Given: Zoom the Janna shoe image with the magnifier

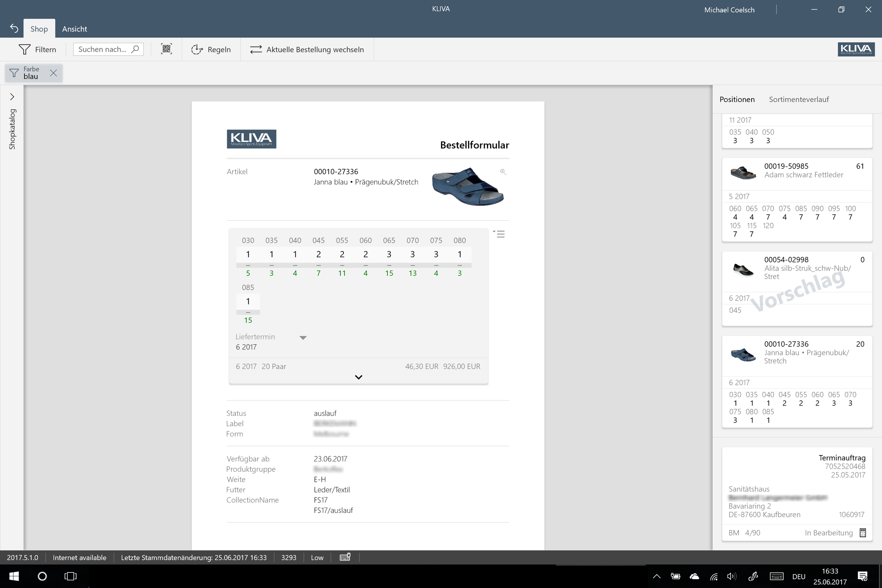Looking at the screenshot, I should click(x=503, y=172).
